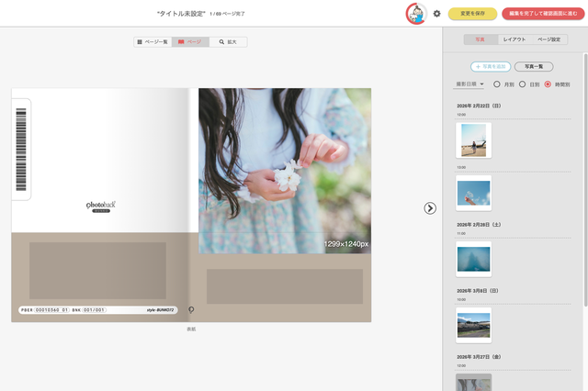Open the ページ設定 tab
588x391 pixels.
pyautogui.click(x=548, y=39)
